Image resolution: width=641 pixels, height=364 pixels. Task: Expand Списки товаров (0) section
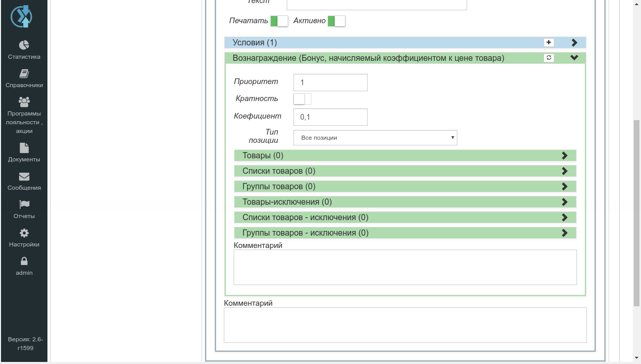(x=405, y=171)
